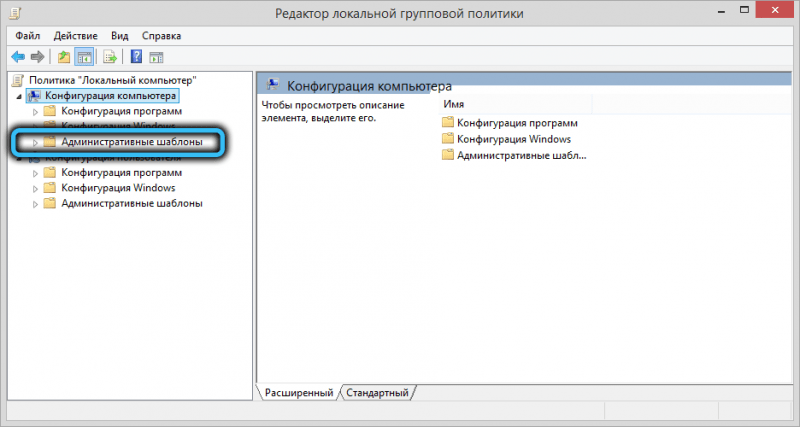Click the policy editor icon in title bar
The height and width of the screenshot is (427, 800).
pos(15,12)
